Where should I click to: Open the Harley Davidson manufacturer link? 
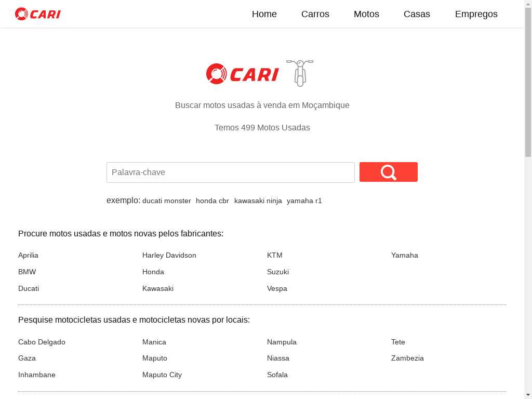tap(169, 255)
